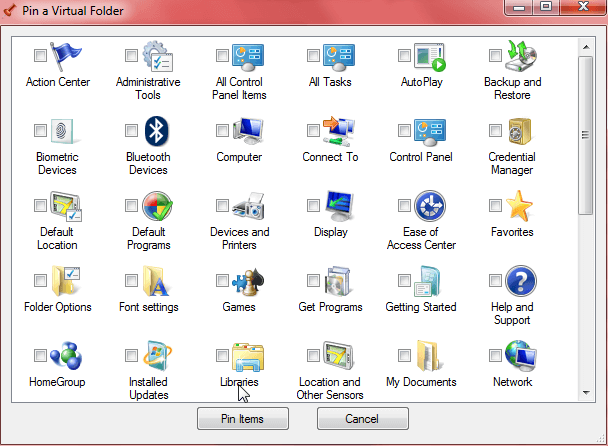Image resolution: width=608 pixels, height=446 pixels.
Task: Tick the My Documents checkbox
Action: click(404, 354)
